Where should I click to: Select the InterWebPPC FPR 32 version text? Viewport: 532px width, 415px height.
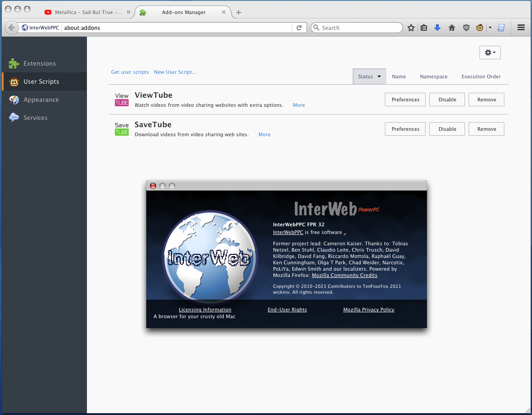(x=298, y=224)
